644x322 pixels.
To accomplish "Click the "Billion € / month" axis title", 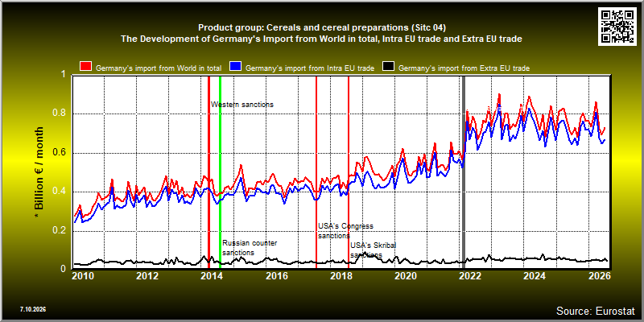I will pos(39,171).
